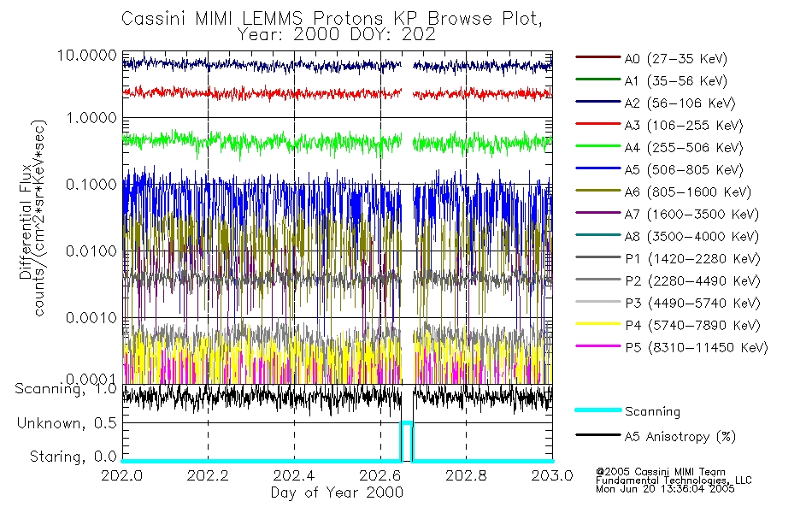The image size is (812, 513).
Task: Click the 202.0 x-axis tick label
Action: click(x=121, y=475)
